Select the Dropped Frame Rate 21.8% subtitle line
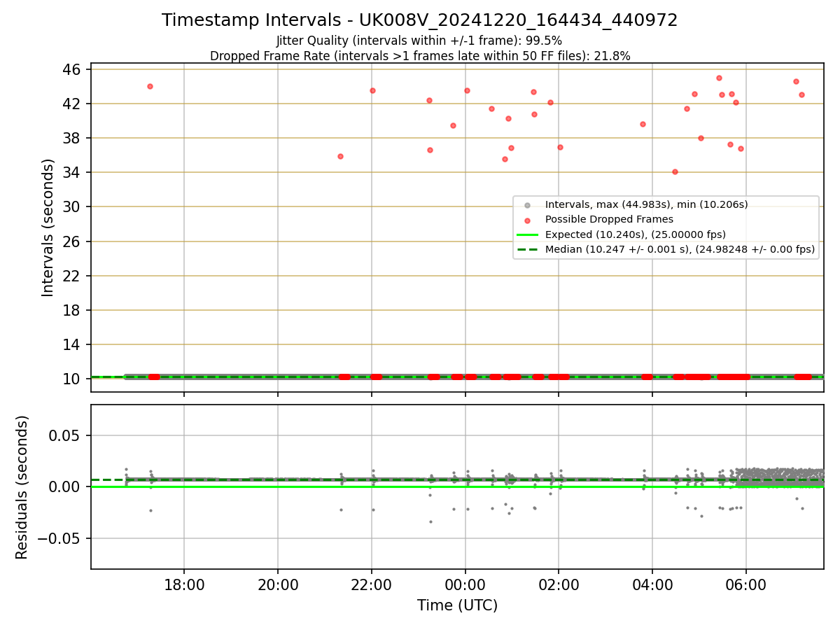The height and width of the screenshot is (630, 840). tap(419, 56)
